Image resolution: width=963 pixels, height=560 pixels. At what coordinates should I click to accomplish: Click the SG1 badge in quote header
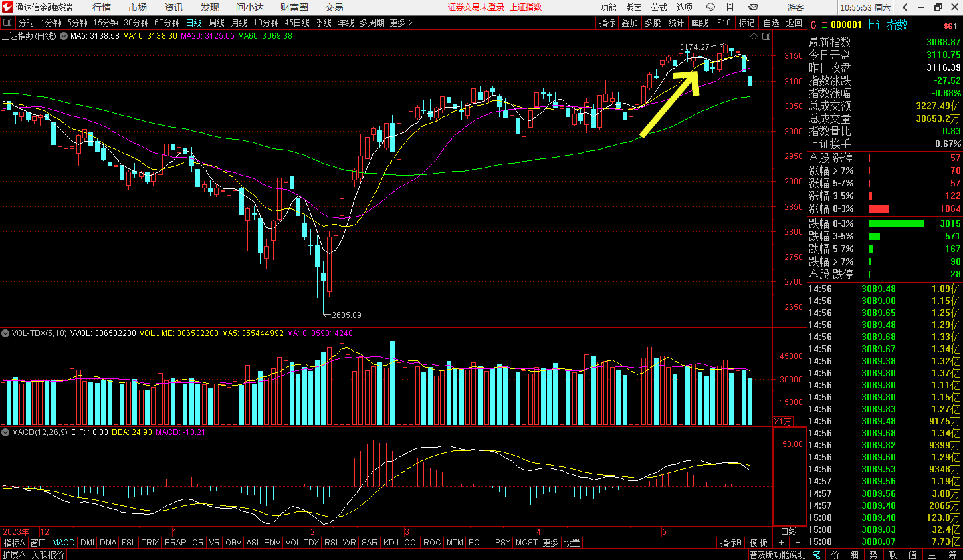pyautogui.click(x=950, y=26)
